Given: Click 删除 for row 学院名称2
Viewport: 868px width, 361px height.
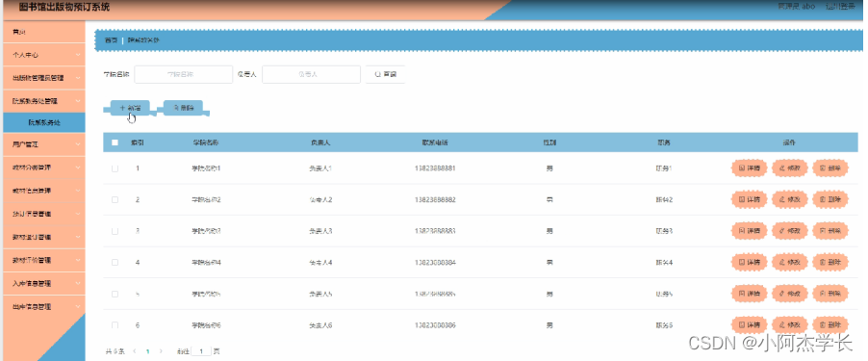Looking at the screenshot, I should coord(830,199).
